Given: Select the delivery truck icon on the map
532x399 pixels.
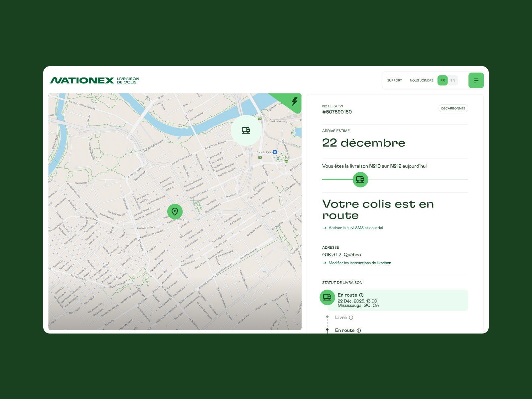Looking at the screenshot, I should pos(246,130).
